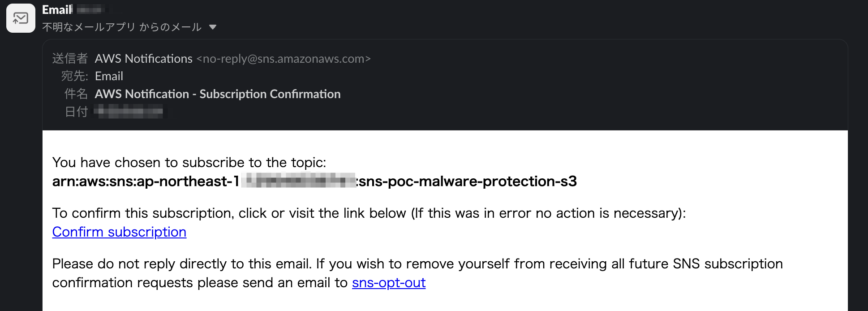Click the 件名 field label
The height and width of the screenshot is (311, 868).
click(x=76, y=94)
